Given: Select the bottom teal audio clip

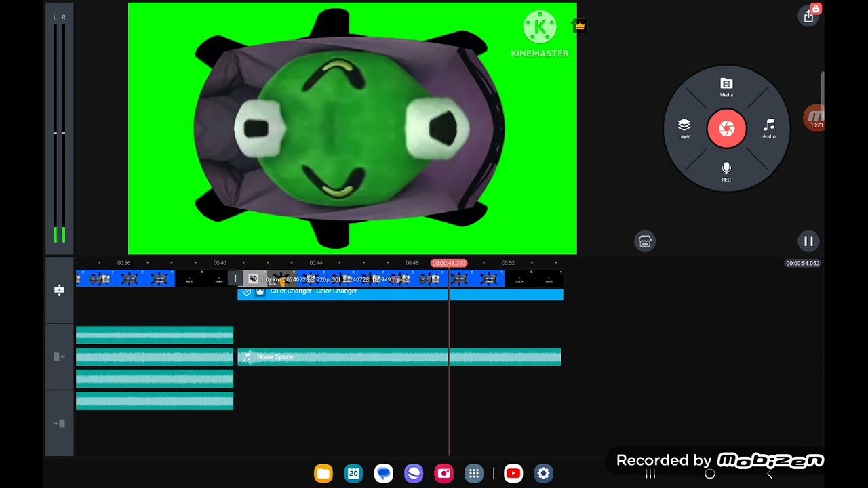Looking at the screenshot, I should [x=155, y=402].
